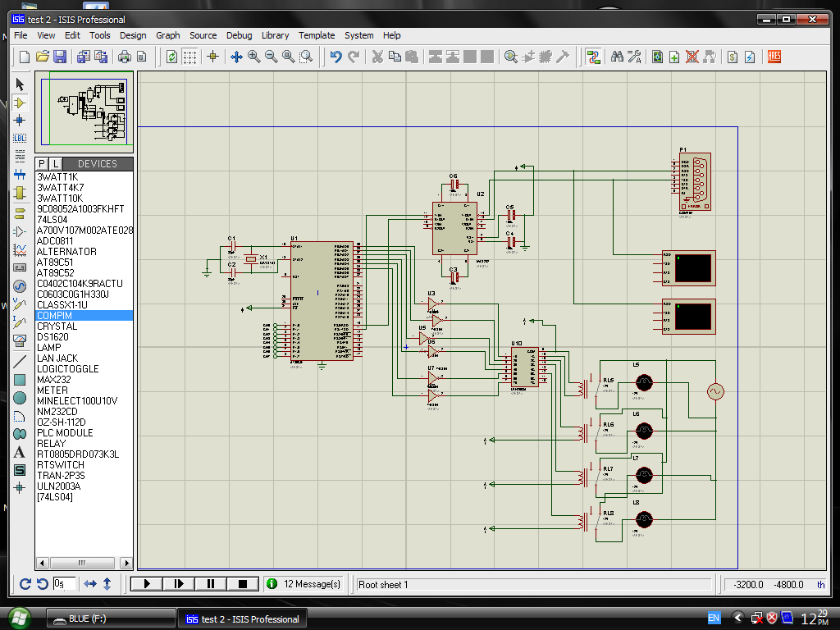Click the L library button
This screenshot has width=840, height=630.
(x=54, y=164)
